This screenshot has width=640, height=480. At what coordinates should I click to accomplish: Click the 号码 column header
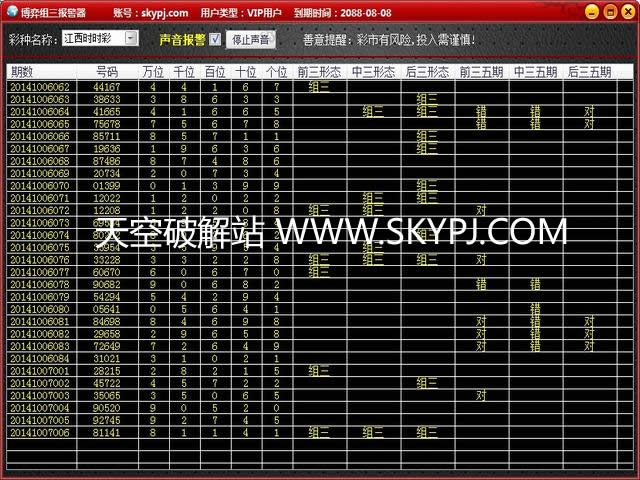(107, 72)
